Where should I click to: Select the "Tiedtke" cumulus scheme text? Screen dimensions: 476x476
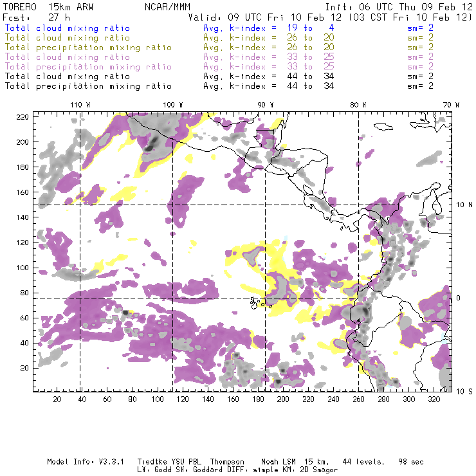152,462
